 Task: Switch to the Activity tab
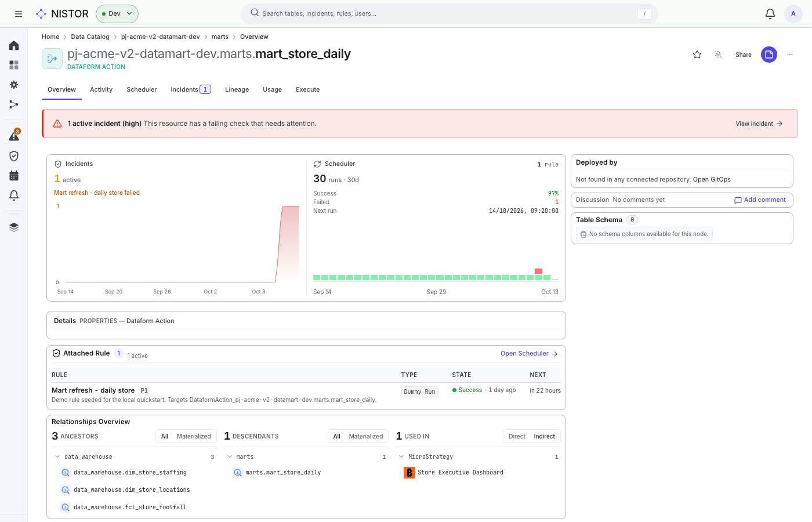[x=101, y=90]
